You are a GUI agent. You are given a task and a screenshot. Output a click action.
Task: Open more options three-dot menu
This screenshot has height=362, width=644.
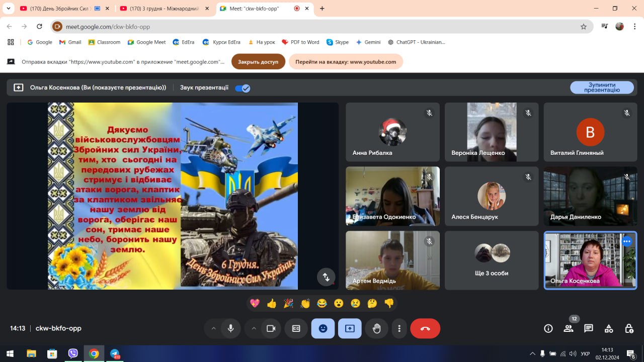tap(399, 328)
